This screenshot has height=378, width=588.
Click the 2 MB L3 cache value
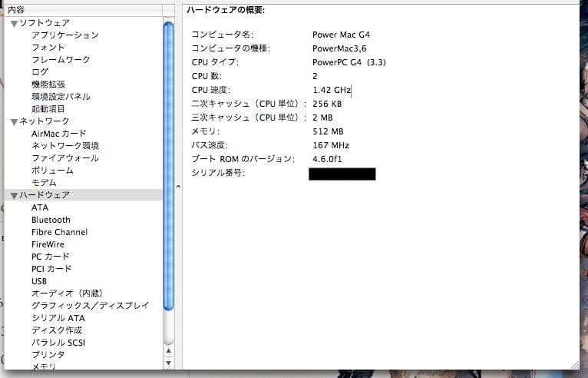point(322,118)
